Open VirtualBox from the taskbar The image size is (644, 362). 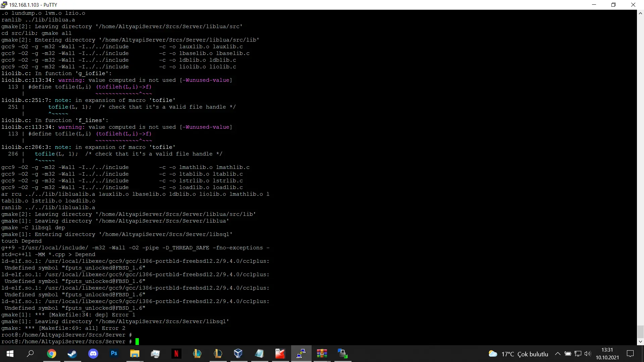point(238,354)
